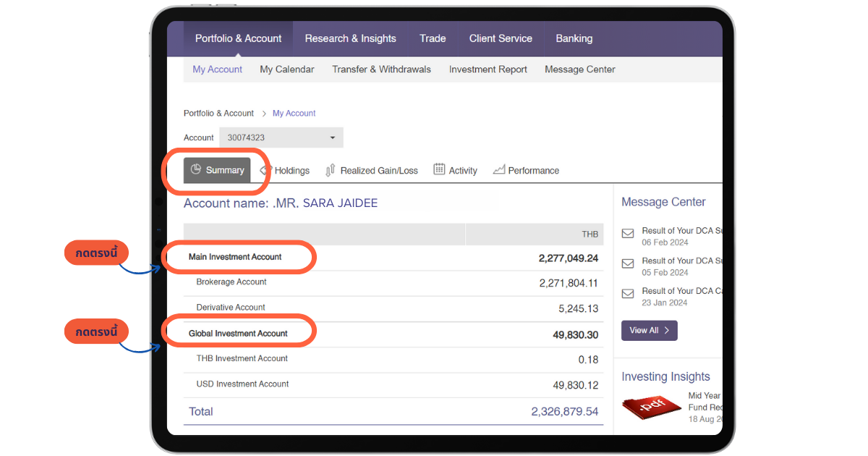Open the Brokerage Account row
This screenshot has height=456, width=868.
point(231,282)
